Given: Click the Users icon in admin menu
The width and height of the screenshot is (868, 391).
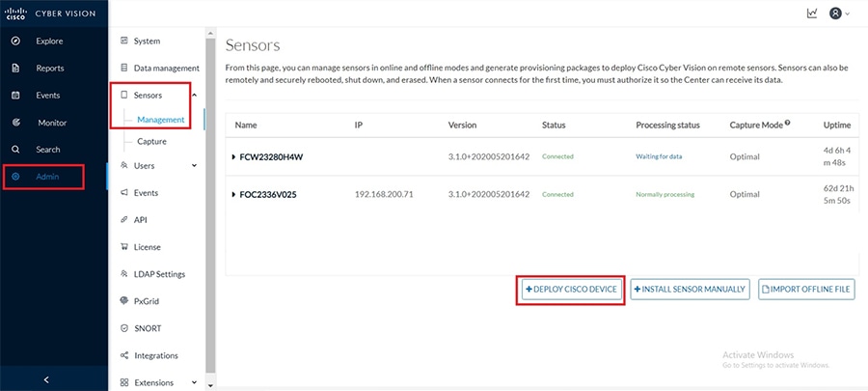Looking at the screenshot, I should [x=124, y=166].
